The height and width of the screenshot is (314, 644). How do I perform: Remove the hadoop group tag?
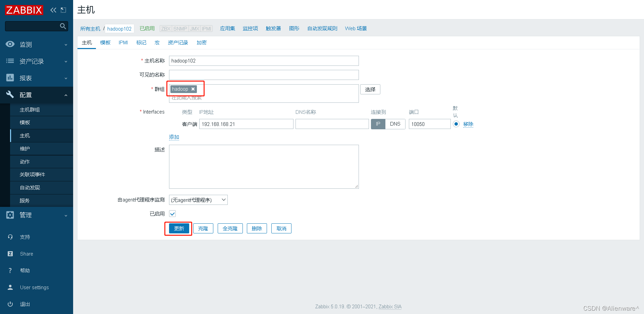193,89
